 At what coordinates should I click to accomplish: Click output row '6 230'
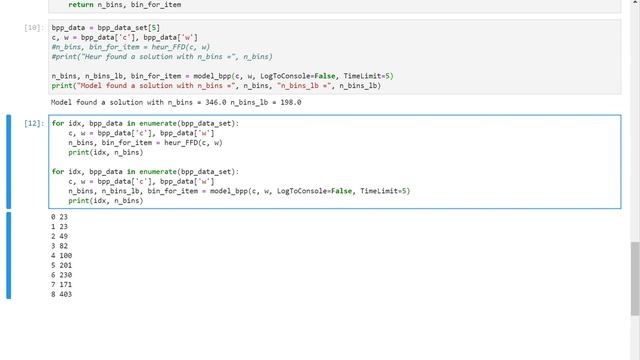[62, 275]
